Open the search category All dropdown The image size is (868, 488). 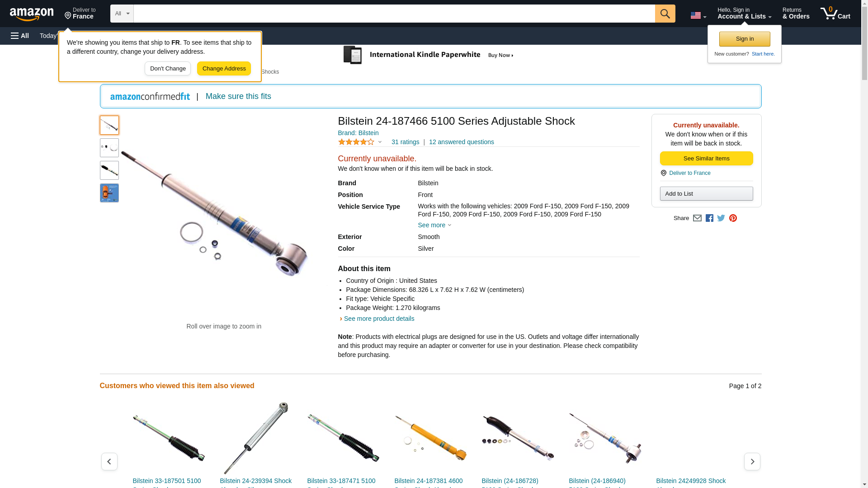coord(122,14)
